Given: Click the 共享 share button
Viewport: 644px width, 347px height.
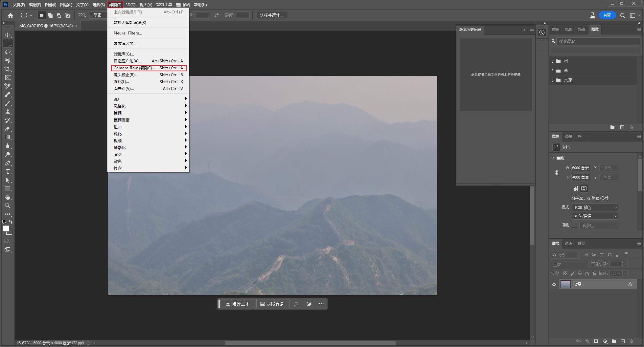Looking at the screenshot, I should [x=607, y=15].
